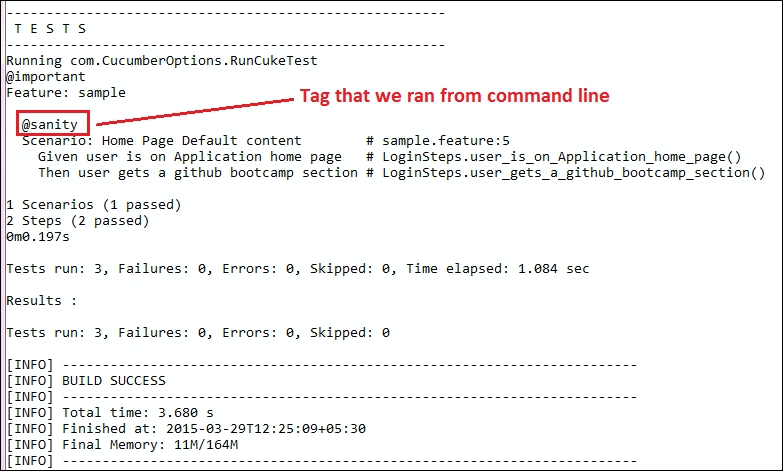The height and width of the screenshot is (471, 783).
Task: Click the 'Finished at' timestamp line
Action: tap(214, 429)
